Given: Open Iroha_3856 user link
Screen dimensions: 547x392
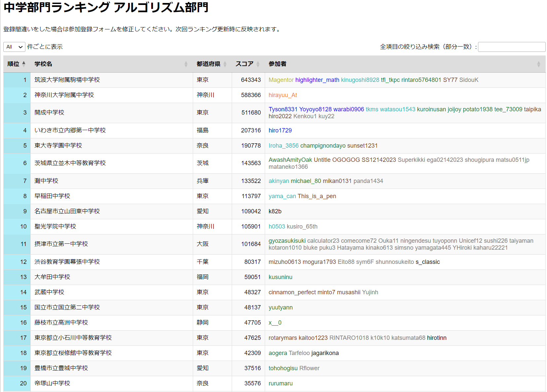Looking at the screenshot, I should pyautogui.click(x=284, y=146).
